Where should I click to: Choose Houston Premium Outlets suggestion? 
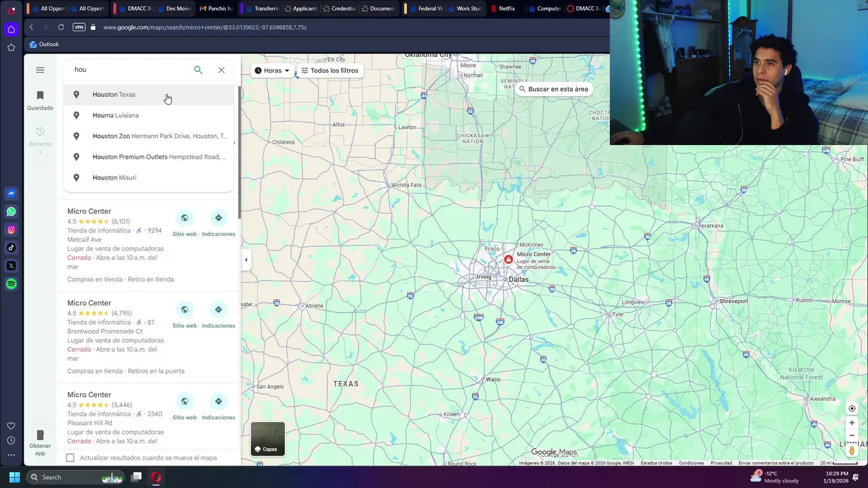point(149,157)
